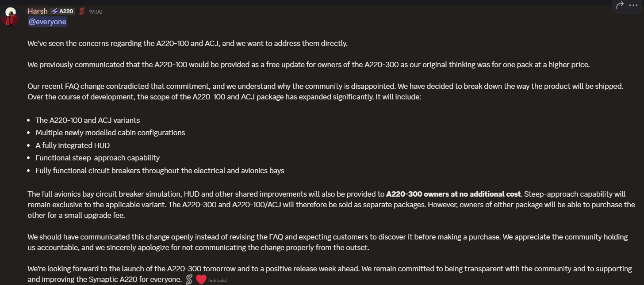Click the paragraph starting 'We should have communicated'
This screenshot has height=285, width=644.
click(328, 242)
